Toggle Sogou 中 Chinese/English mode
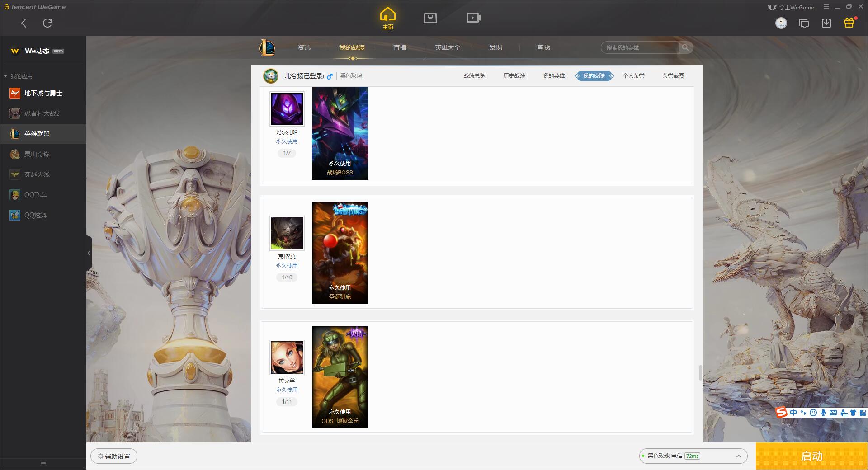The image size is (868, 470). coord(793,413)
